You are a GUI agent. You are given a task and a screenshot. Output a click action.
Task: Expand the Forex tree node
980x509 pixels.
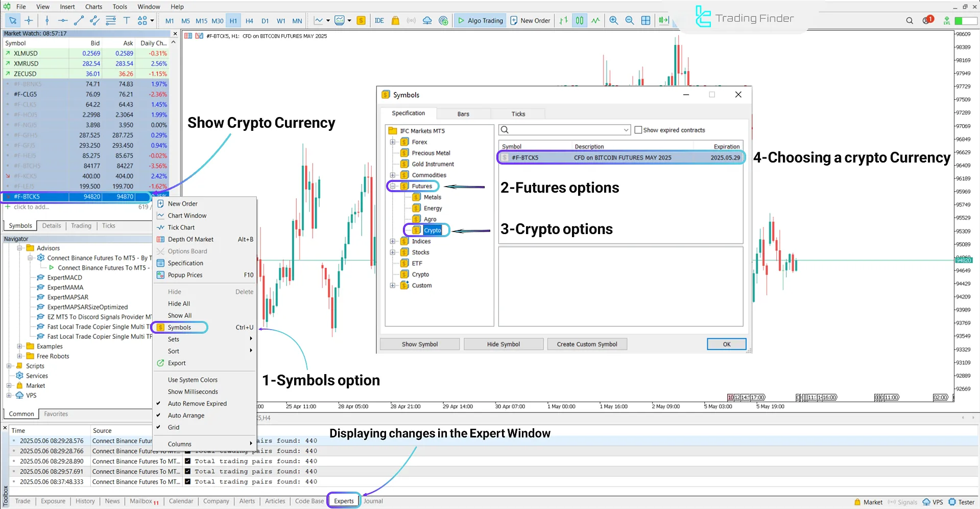[392, 142]
